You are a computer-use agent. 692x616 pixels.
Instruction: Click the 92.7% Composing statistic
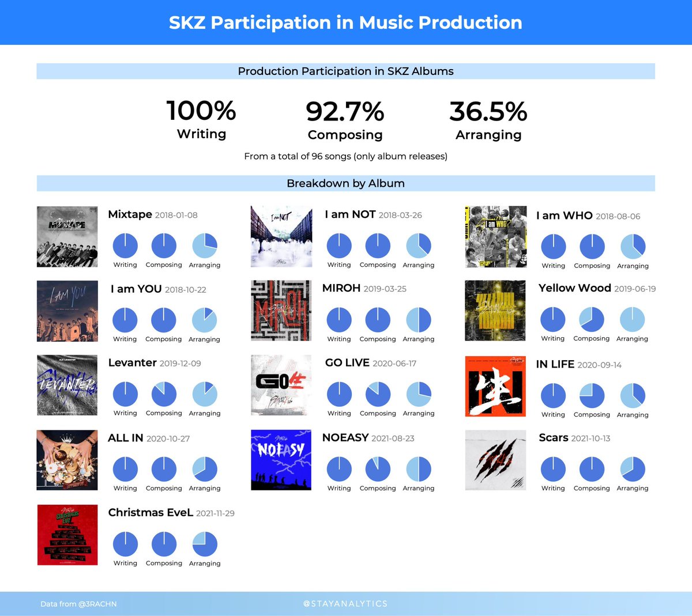(345, 120)
